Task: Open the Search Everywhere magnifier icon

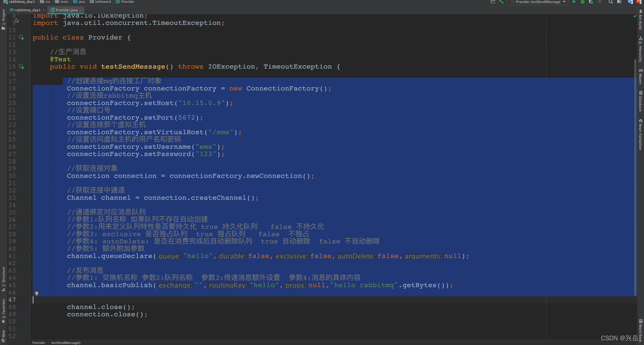Action: [x=611, y=2]
